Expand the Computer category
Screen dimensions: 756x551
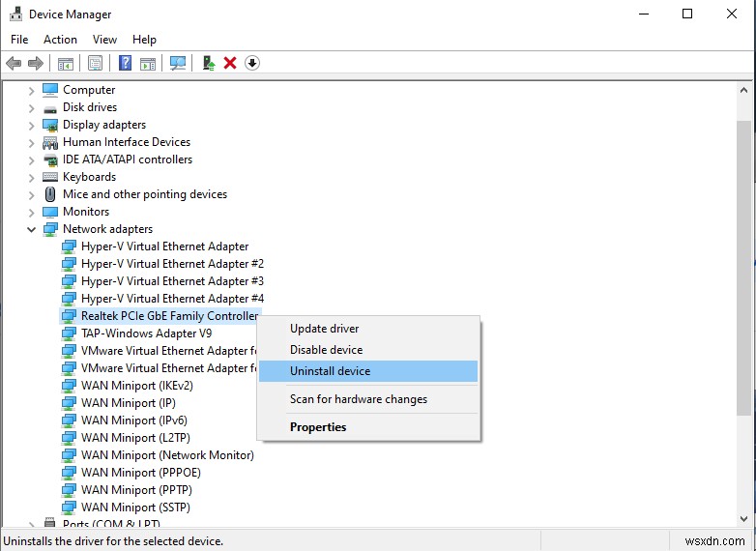click(31, 90)
